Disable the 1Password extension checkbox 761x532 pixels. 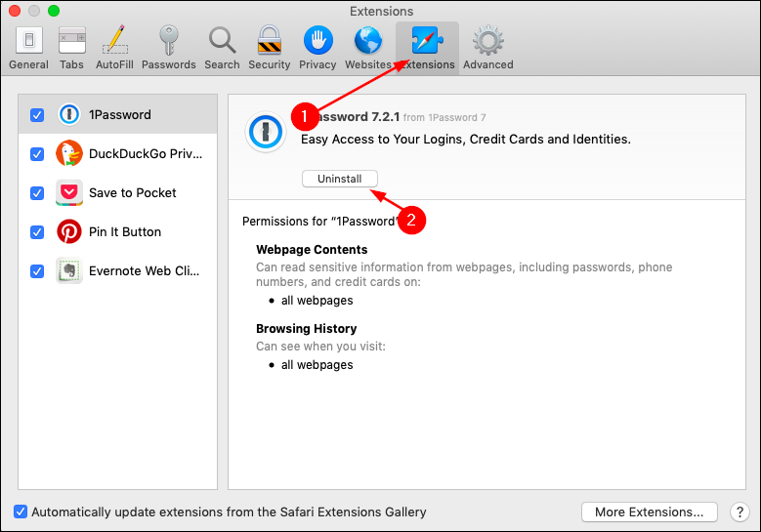click(37, 115)
